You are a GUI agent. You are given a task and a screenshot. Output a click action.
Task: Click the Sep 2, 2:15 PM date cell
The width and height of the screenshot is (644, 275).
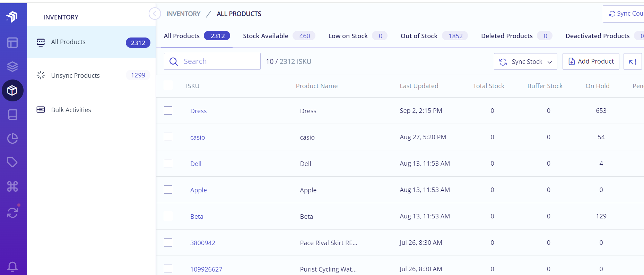click(421, 110)
